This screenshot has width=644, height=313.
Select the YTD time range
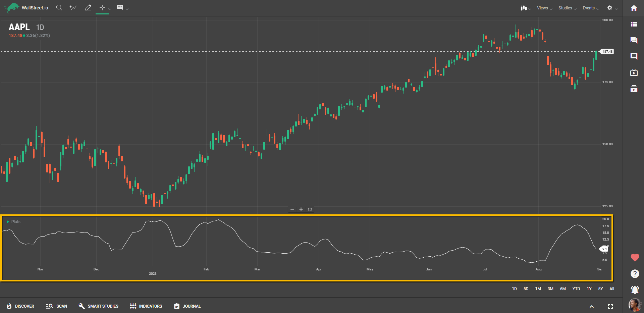tap(576, 289)
